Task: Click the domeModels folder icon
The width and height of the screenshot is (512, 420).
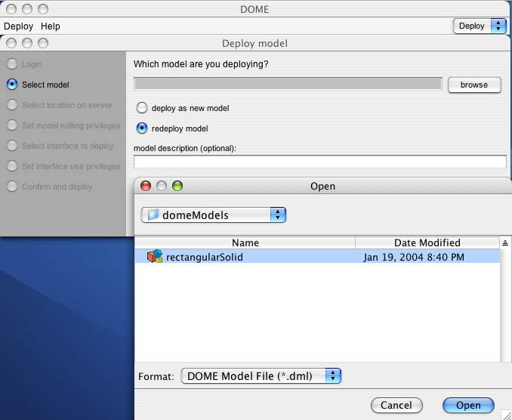Action: 153,215
